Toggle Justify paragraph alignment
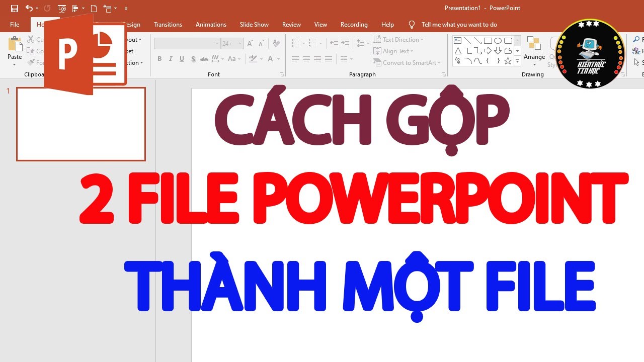Screen dimensions: 644x362 point(329,59)
